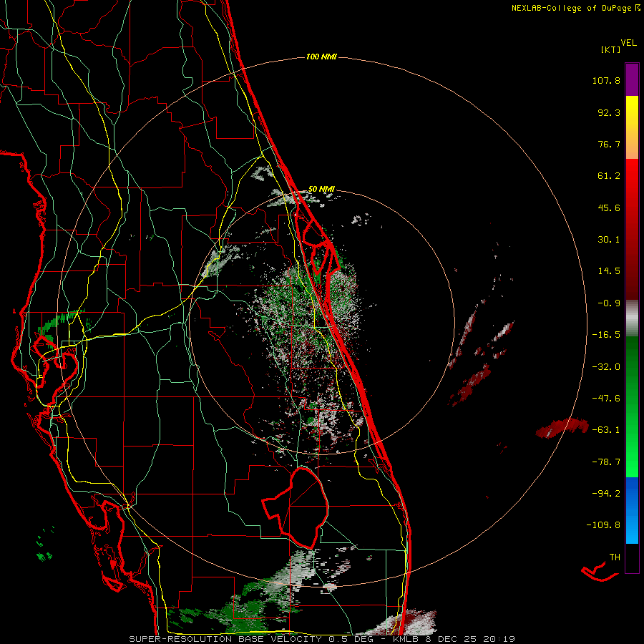Select the 45.6 legend value
644x644 pixels.
coord(609,208)
